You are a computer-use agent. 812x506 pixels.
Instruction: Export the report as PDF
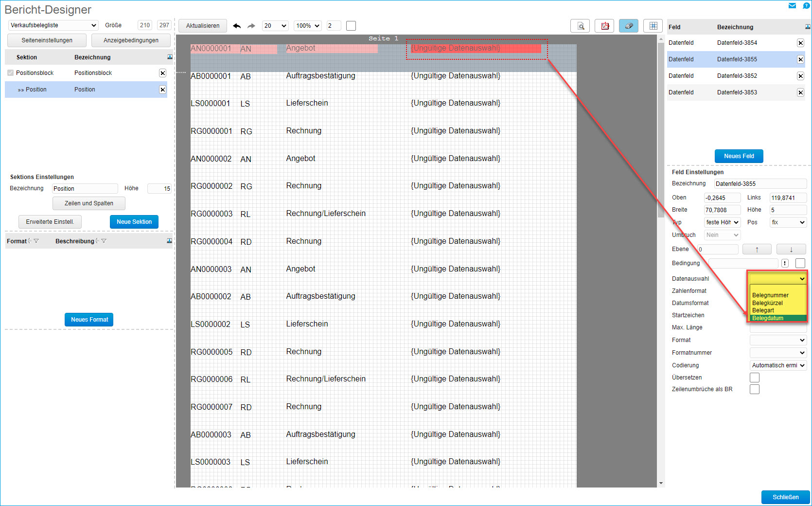(604, 26)
